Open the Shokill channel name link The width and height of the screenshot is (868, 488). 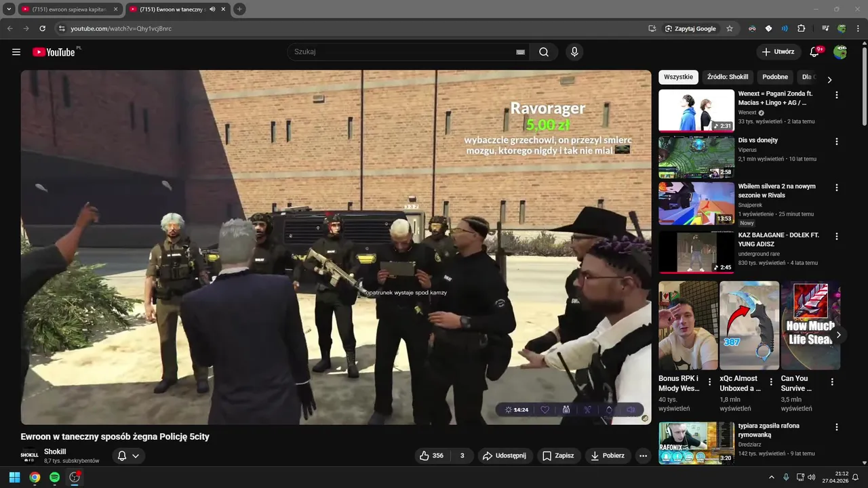pos(55,451)
